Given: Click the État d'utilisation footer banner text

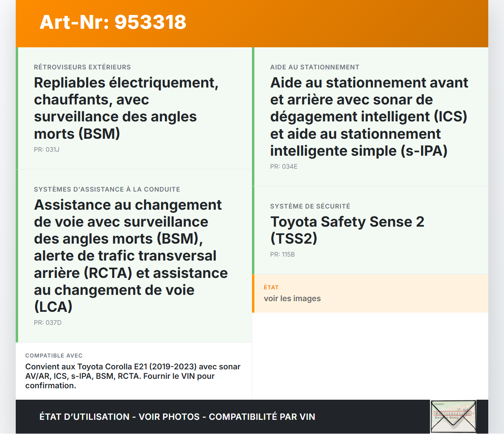Looking at the screenshot, I should [x=177, y=417].
